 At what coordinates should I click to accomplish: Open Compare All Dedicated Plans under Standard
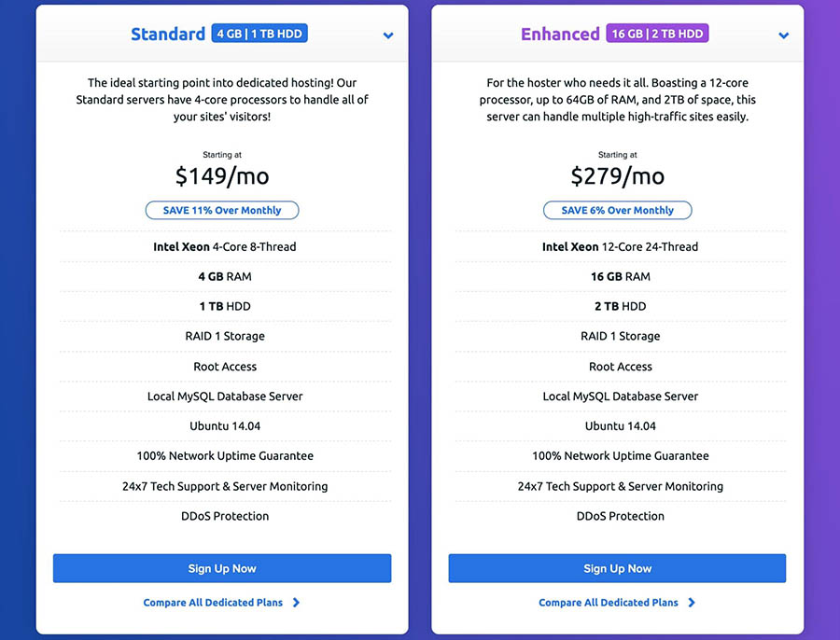point(213,603)
